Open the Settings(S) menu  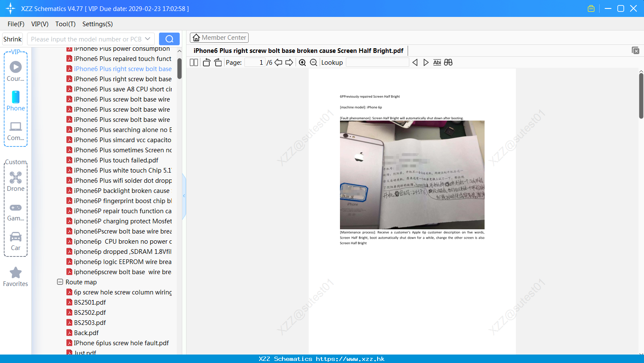[98, 24]
